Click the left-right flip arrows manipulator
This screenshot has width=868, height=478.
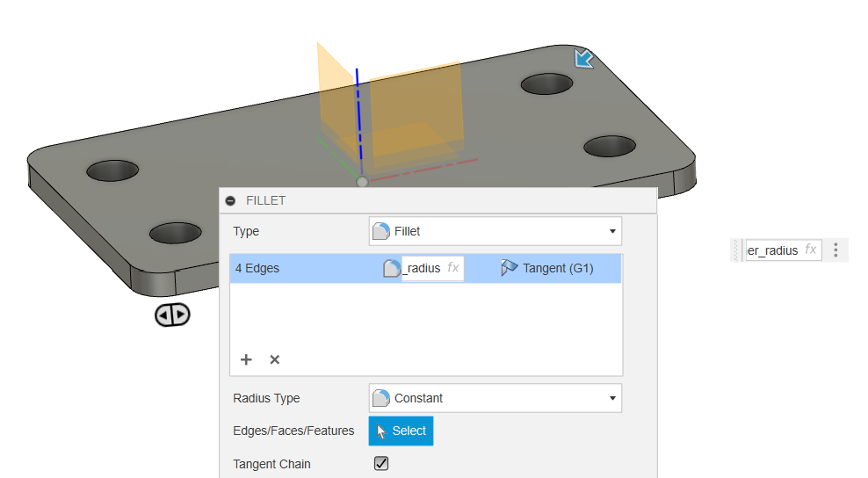172,315
